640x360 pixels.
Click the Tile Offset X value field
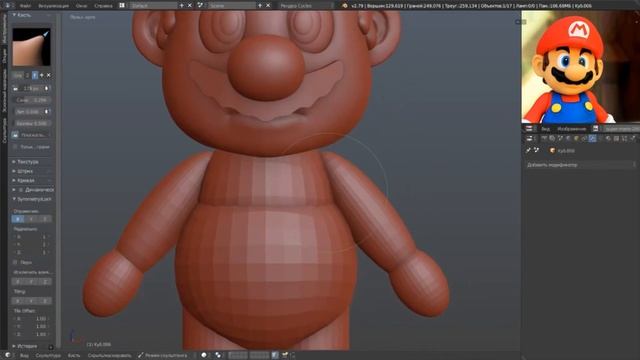[x=32, y=319]
